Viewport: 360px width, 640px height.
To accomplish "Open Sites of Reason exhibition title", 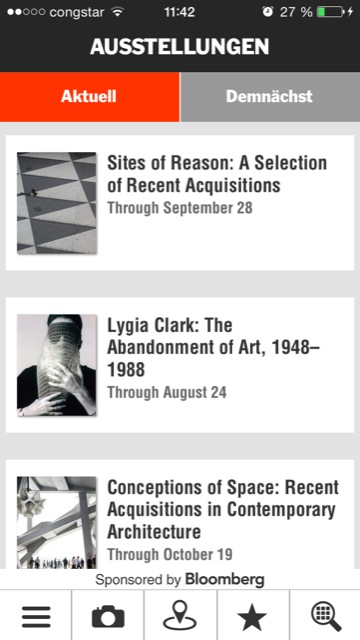I will click(217, 174).
